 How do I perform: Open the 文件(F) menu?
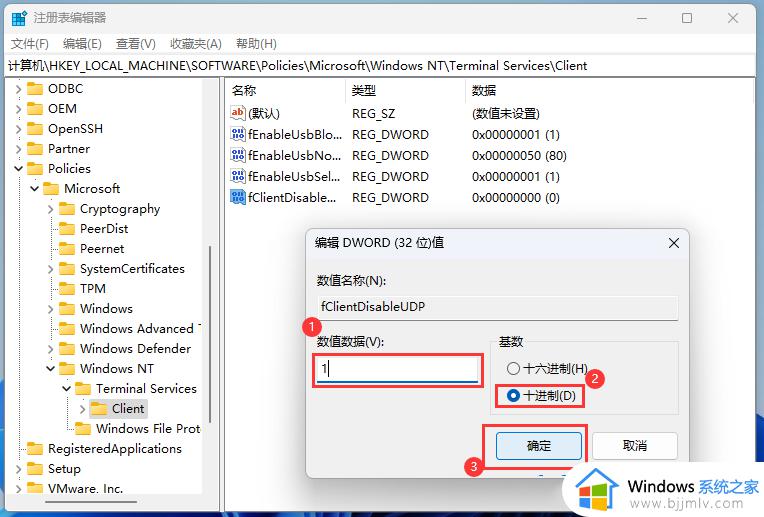[30, 44]
